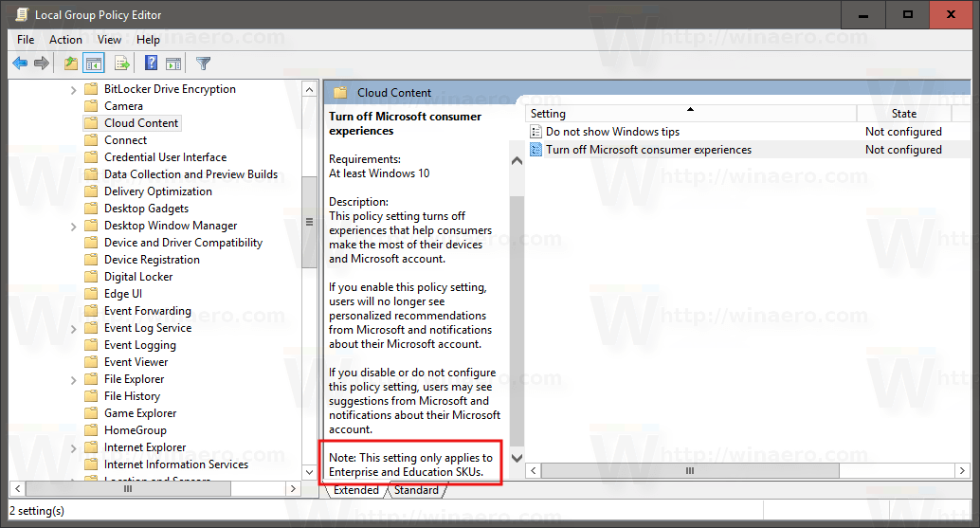The width and height of the screenshot is (980, 528).
Task: Open the File menu
Action: click(x=26, y=40)
